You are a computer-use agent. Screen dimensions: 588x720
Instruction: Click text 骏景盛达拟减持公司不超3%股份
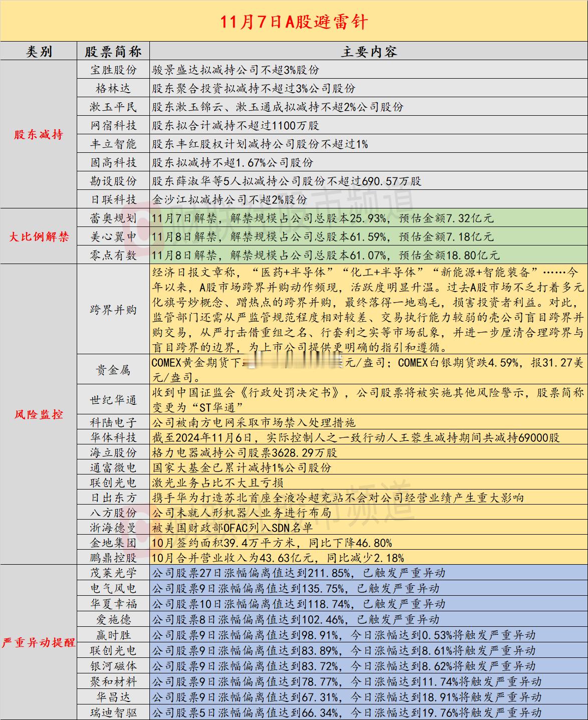[x=235, y=70]
